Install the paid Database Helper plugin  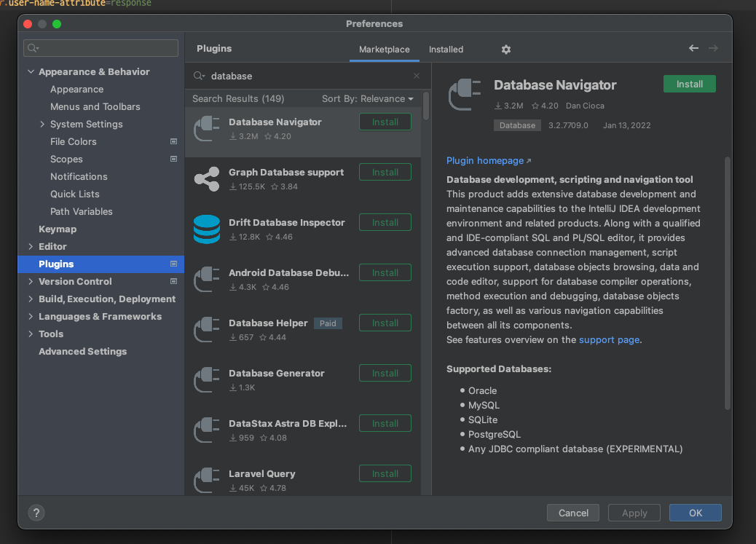[x=385, y=323]
